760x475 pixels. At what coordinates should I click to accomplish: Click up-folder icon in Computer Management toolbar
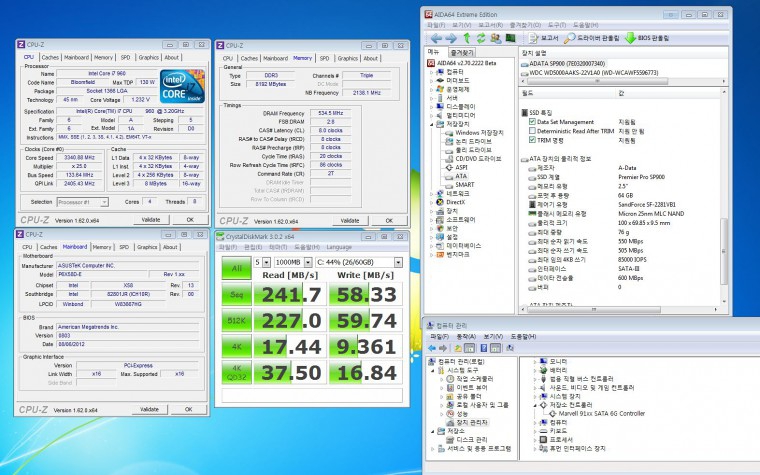(458, 348)
